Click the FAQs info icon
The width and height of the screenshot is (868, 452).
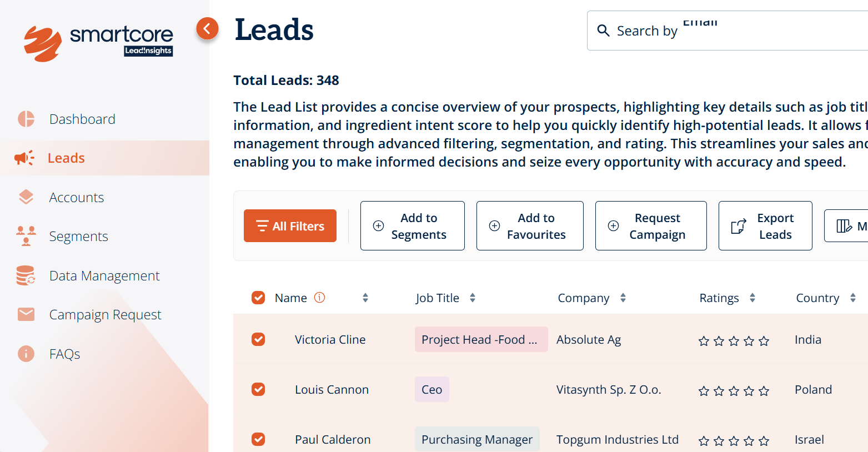coord(26,354)
